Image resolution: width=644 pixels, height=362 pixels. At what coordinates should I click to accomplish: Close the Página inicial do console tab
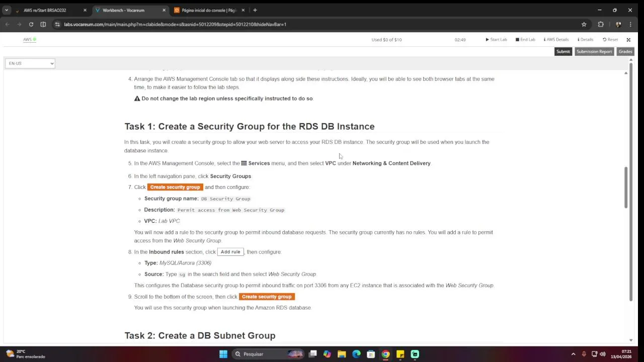(243, 10)
